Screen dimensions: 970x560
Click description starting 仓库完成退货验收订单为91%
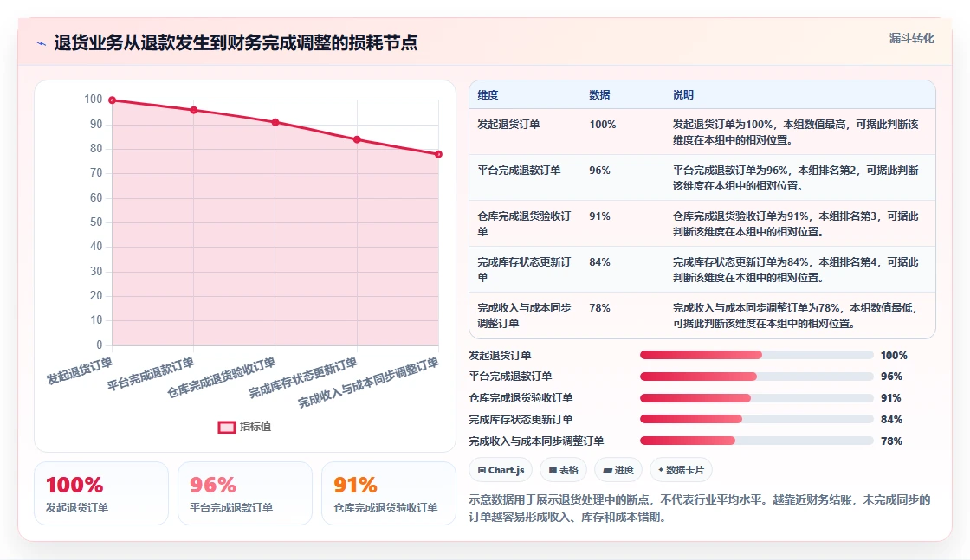[x=796, y=224]
